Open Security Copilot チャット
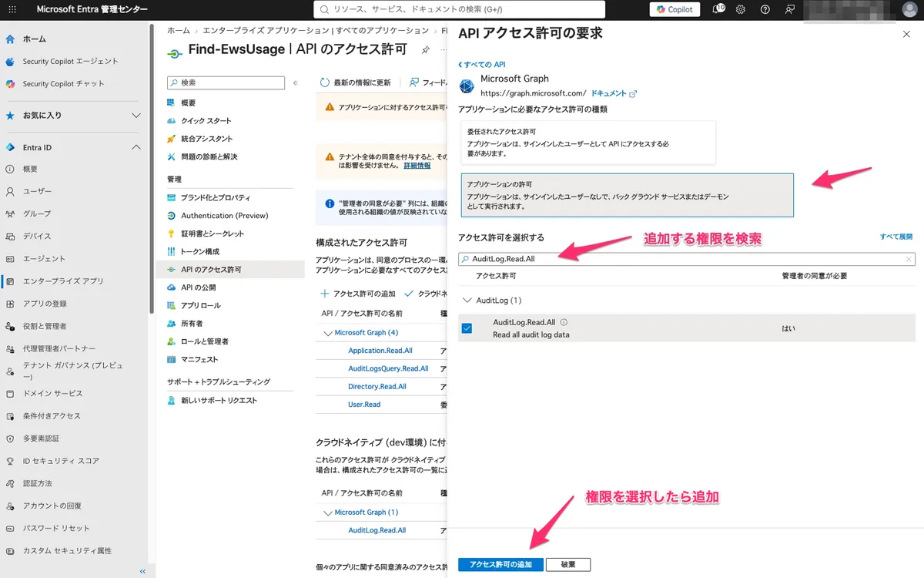 (63, 83)
